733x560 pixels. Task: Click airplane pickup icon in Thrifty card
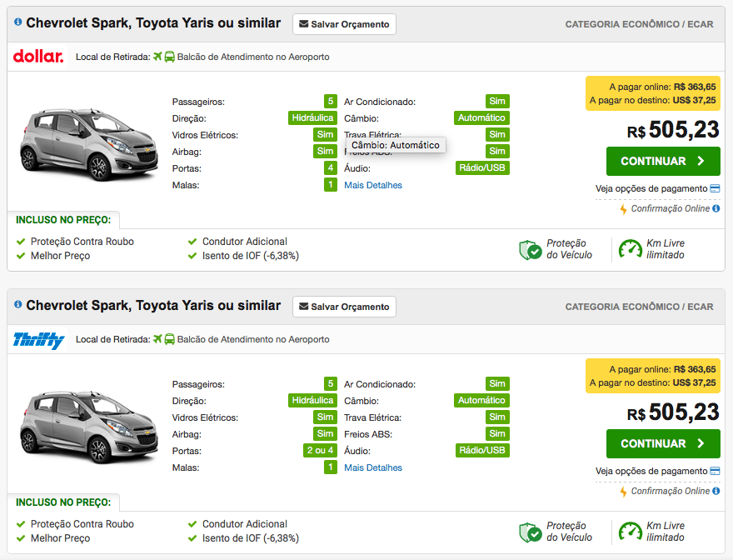[157, 339]
